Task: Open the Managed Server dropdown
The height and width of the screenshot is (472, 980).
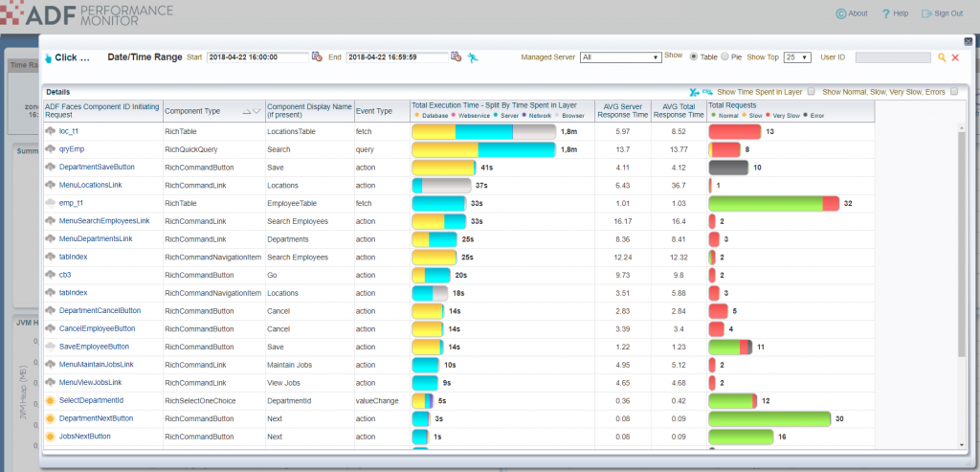Action: pyautogui.click(x=620, y=57)
